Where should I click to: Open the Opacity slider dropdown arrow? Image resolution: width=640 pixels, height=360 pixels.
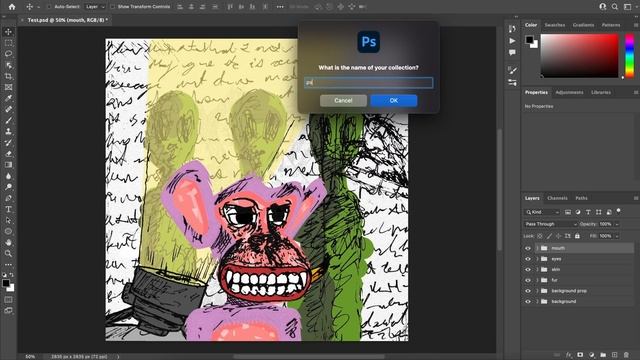(x=617, y=224)
